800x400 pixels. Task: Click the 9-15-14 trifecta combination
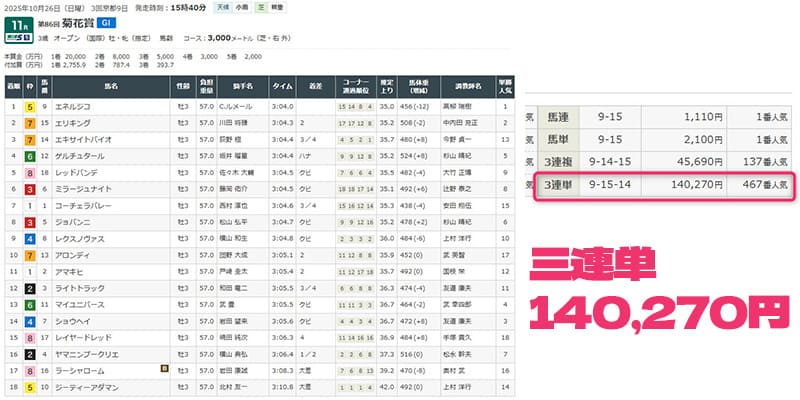pyautogui.click(x=610, y=184)
